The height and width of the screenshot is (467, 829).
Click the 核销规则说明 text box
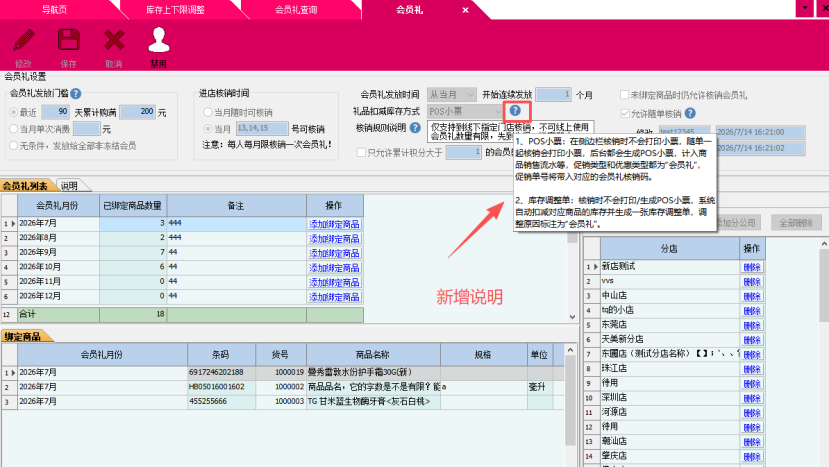point(511,131)
